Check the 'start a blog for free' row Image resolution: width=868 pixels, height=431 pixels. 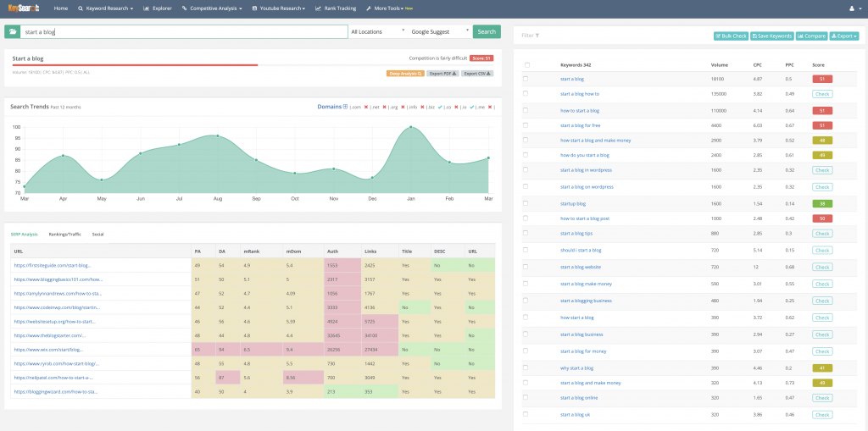coord(526,125)
